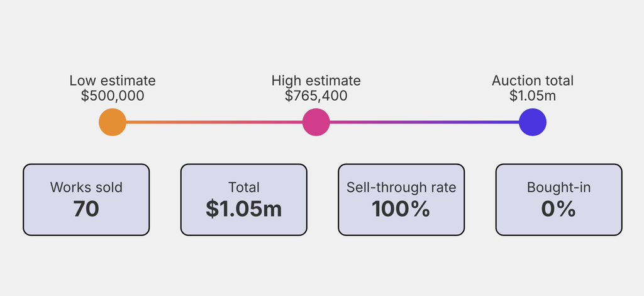This screenshot has width=644, height=296.
Task: Click the pink-to-blue gradient line segment
Action: (425, 122)
